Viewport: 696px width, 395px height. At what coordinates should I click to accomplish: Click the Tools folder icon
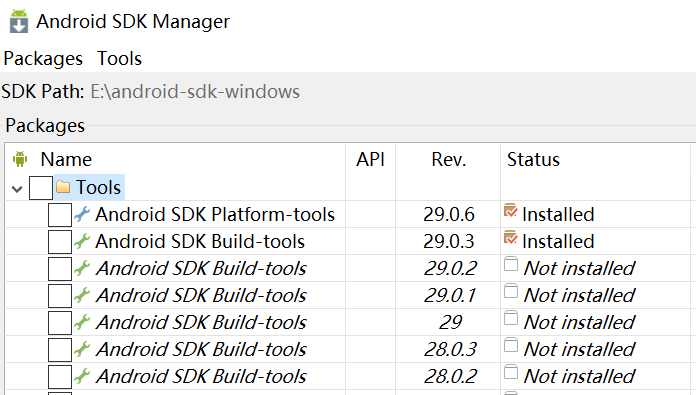63,187
